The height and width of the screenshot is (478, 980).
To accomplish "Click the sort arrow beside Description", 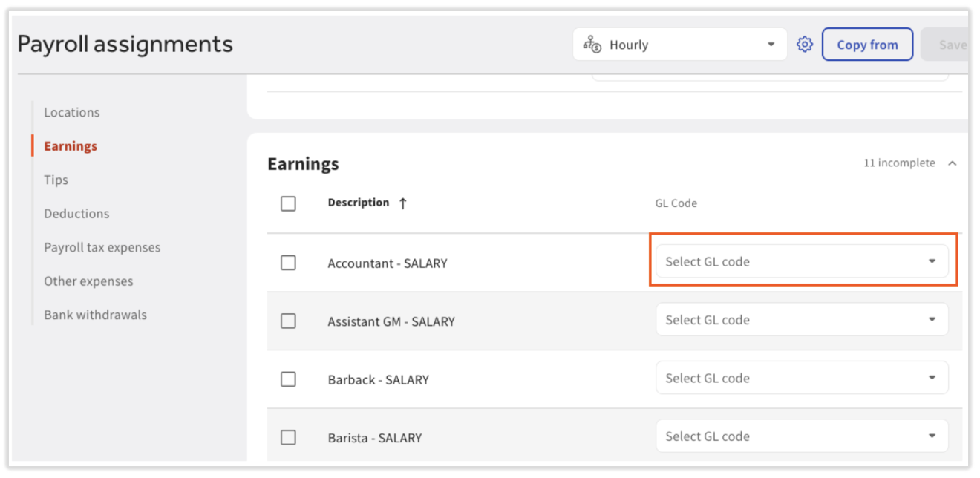I will (402, 203).
